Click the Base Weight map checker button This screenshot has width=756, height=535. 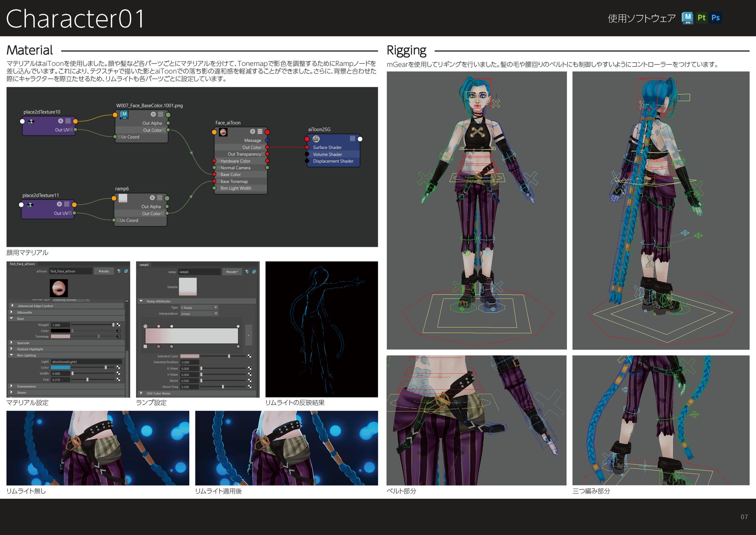[x=118, y=325]
